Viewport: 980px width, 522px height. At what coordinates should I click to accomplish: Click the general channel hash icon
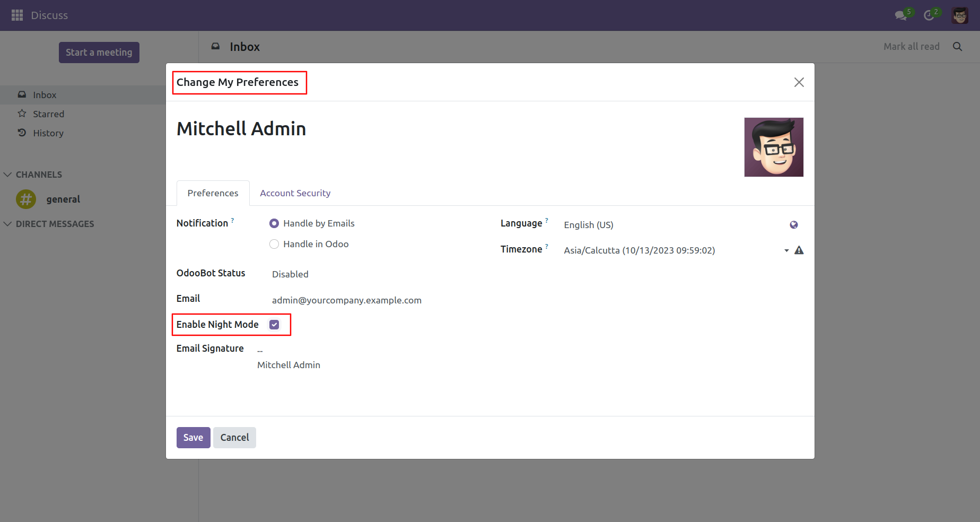tap(26, 199)
